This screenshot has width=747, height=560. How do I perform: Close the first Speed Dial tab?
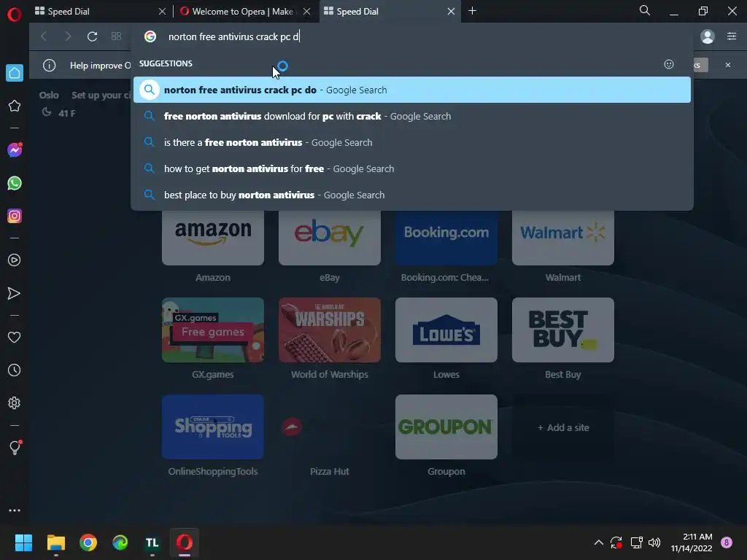click(162, 12)
